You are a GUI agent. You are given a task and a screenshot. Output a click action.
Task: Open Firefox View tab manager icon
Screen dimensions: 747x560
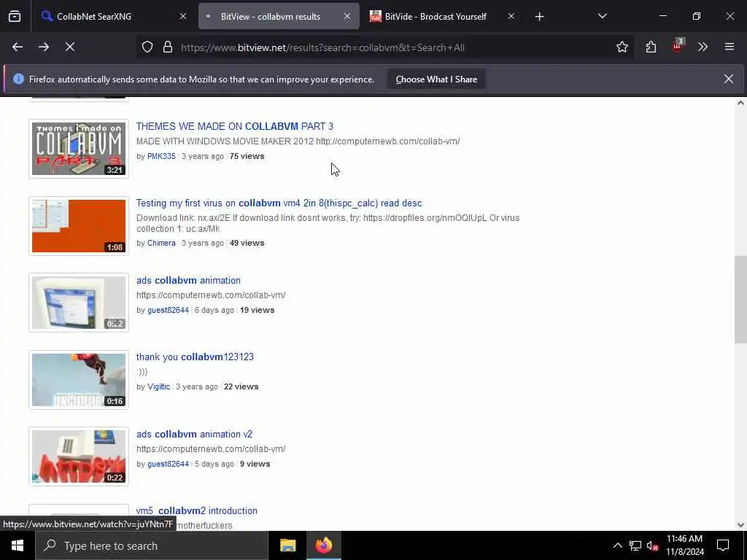point(15,16)
